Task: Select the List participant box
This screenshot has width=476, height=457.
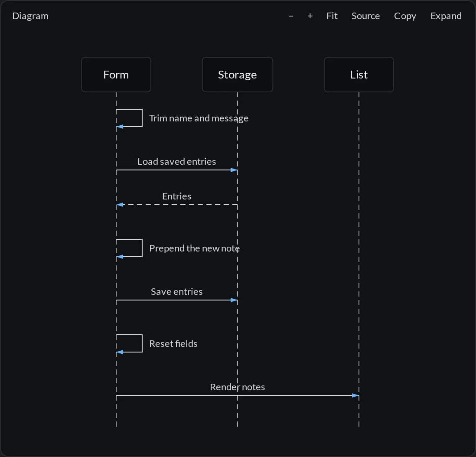Action: click(359, 75)
